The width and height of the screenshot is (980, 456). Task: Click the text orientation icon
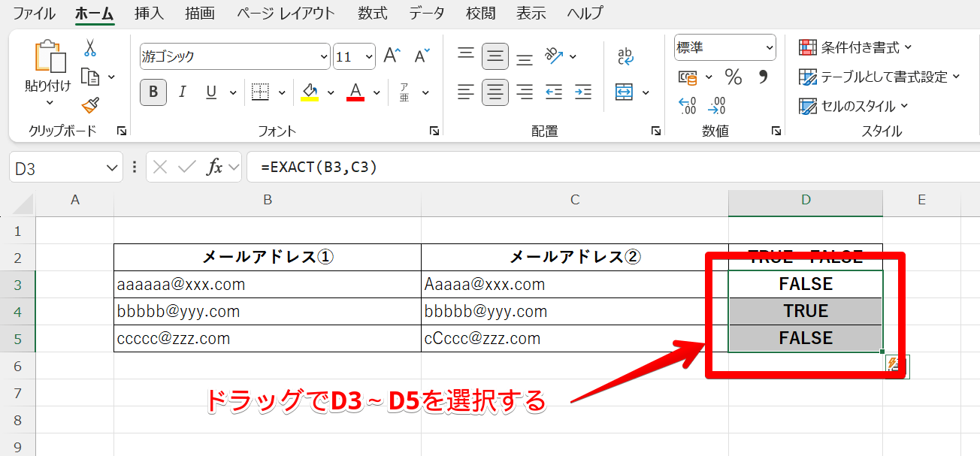(x=554, y=56)
